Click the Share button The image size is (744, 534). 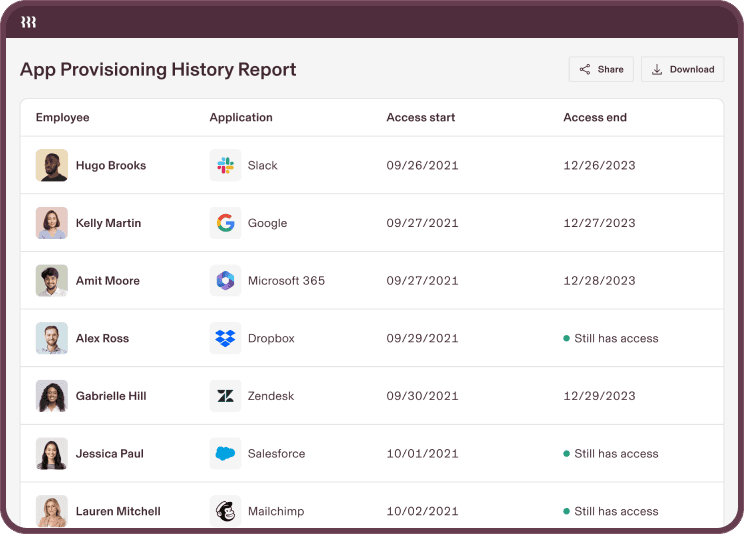click(601, 69)
